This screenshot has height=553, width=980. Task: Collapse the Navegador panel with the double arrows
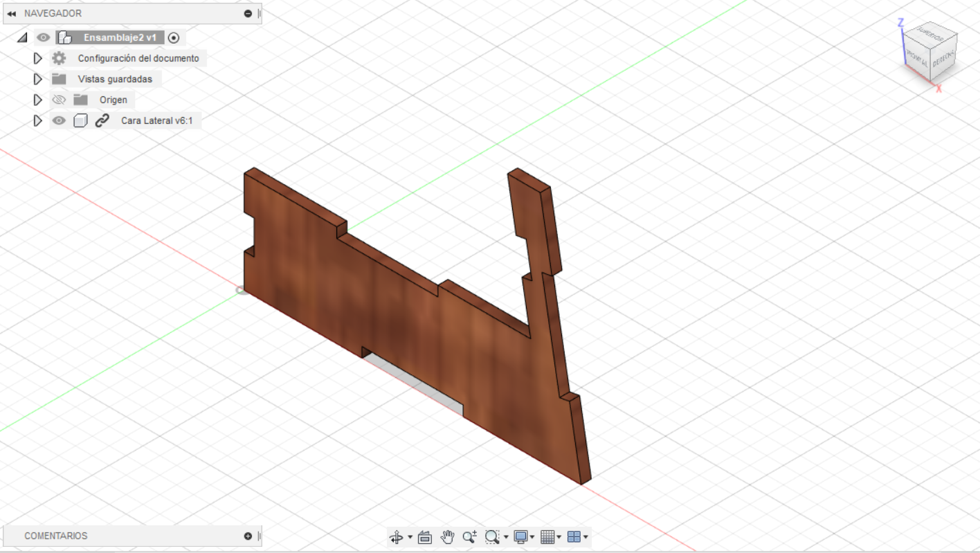(12, 13)
